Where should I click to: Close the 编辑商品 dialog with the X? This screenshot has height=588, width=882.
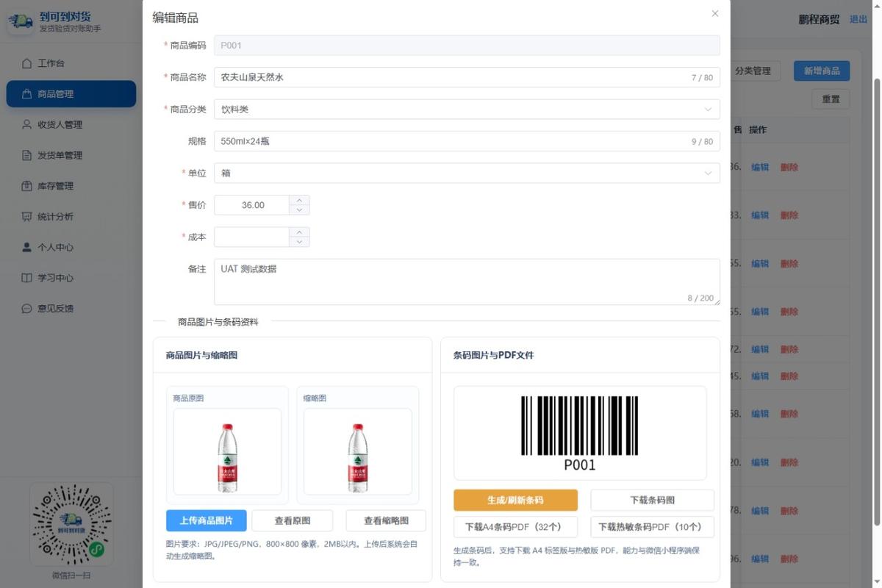pyautogui.click(x=715, y=13)
